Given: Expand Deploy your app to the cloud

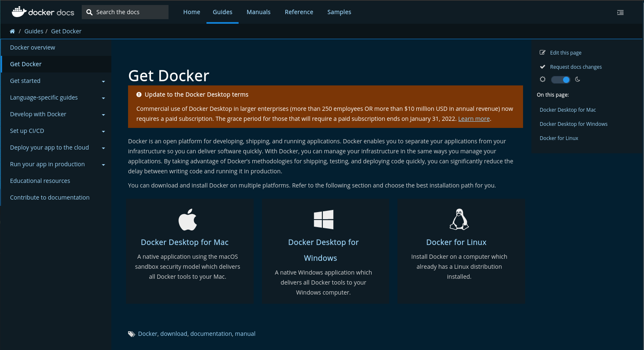Looking at the screenshot, I should (x=103, y=148).
